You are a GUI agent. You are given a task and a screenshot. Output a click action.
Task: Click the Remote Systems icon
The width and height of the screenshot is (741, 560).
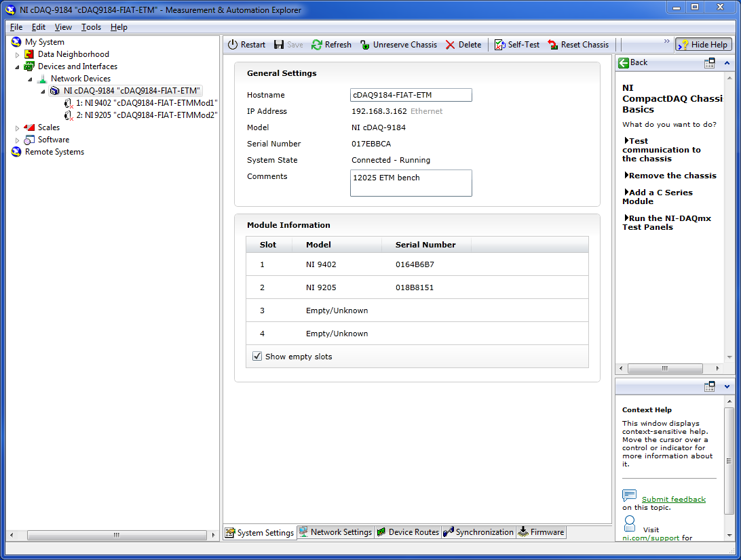(x=16, y=152)
